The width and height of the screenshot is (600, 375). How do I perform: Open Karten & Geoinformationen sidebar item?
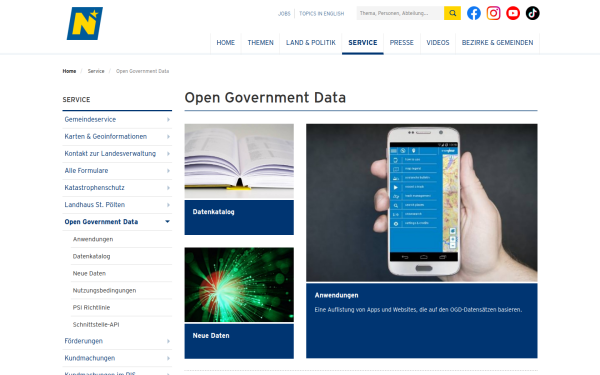(106, 137)
